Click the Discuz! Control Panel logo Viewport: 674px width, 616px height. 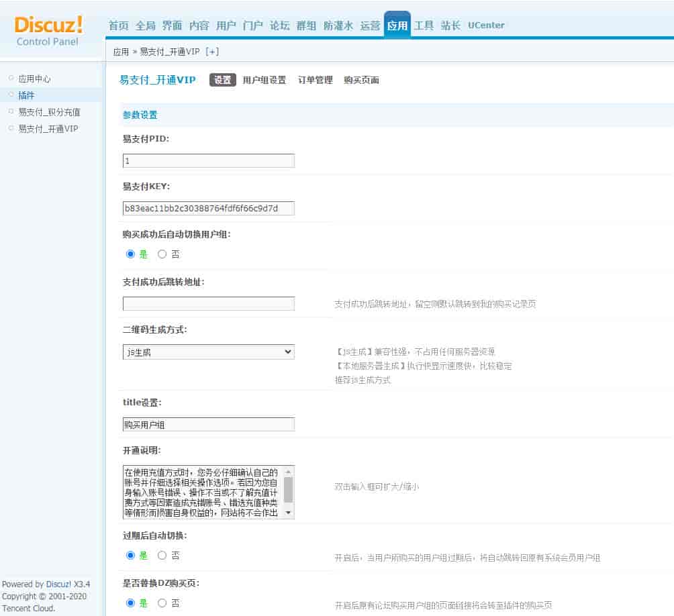pyautogui.click(x=48, y=31)
